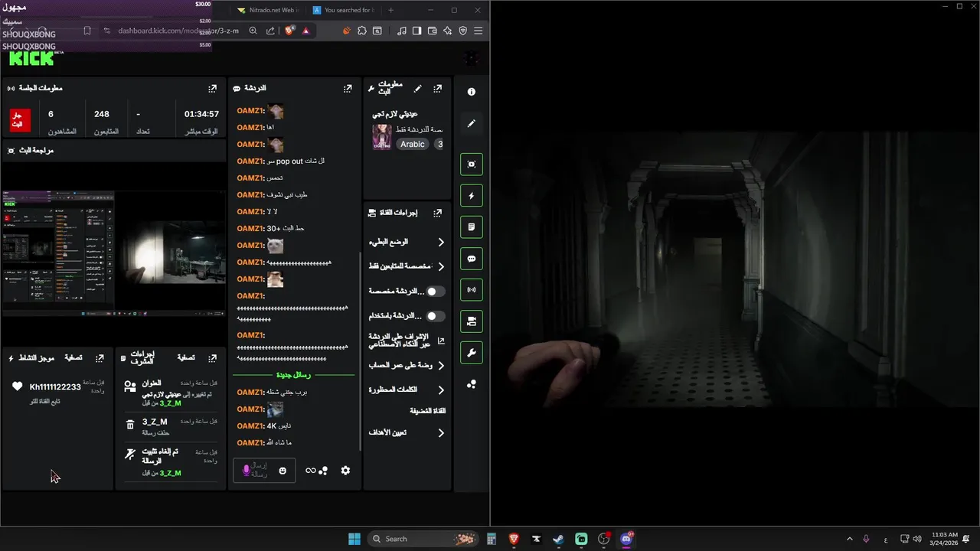Viewport: 980px width, 551px height.
Task: Toggle the second chat mode switch
Action: pyautogui.click(x=436, y=316)
